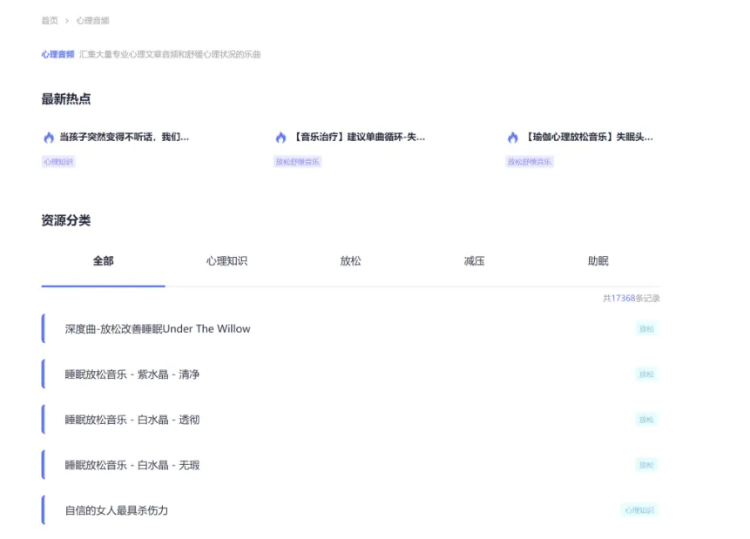750x539 pixels.
Task: Open 深度曲-放松改善睡眠Under The Willow
Action: click(x=158, y=329)
